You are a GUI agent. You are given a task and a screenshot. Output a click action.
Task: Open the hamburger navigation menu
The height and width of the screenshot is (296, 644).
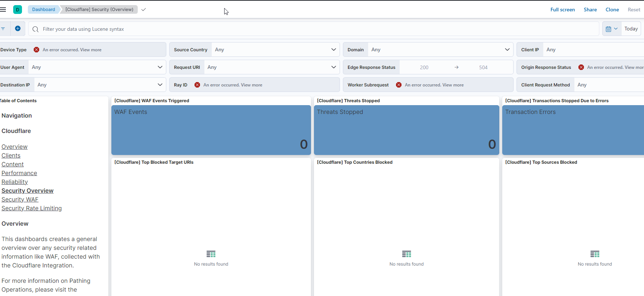click(3, 10)
